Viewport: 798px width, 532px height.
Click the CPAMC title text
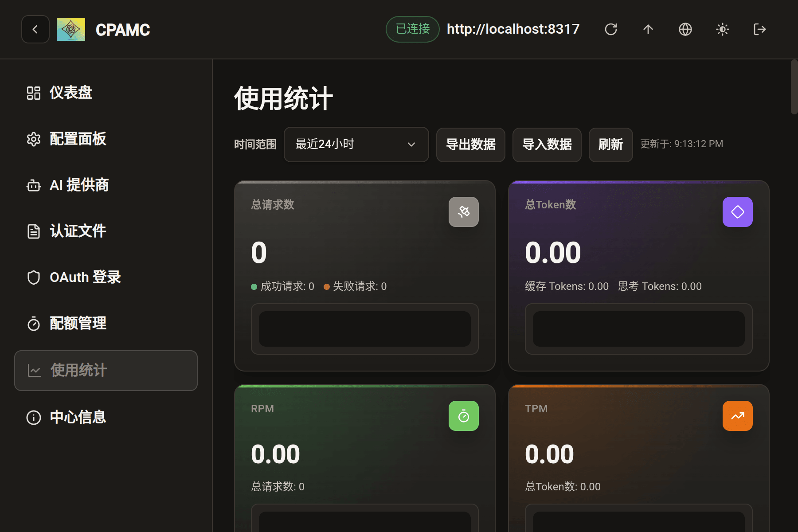[123, 30]
